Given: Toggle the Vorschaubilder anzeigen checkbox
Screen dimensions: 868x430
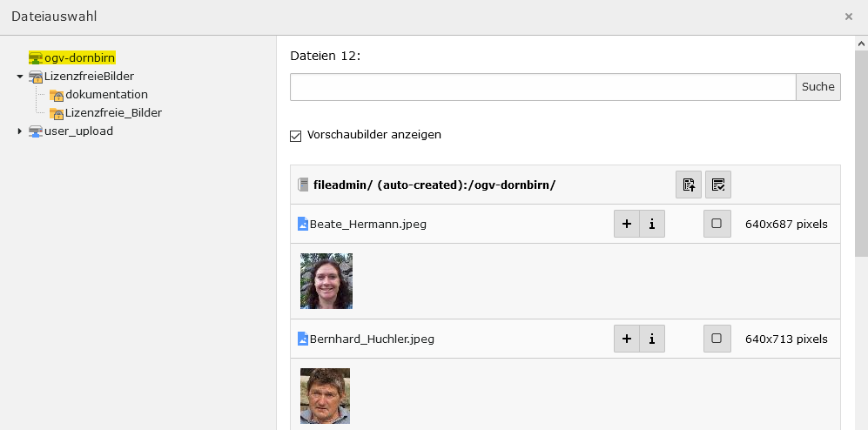Looking at the screenshot, I should pos(295,136).
